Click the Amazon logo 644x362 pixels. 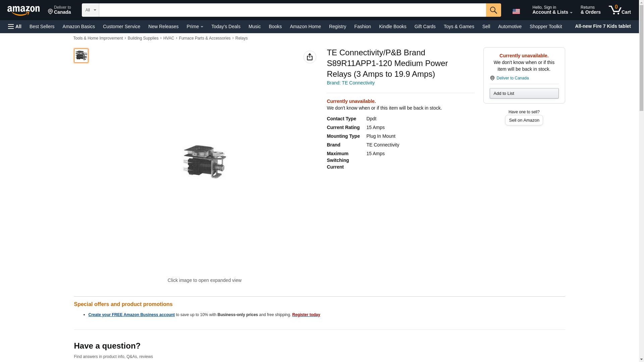[x=23, y=10]
